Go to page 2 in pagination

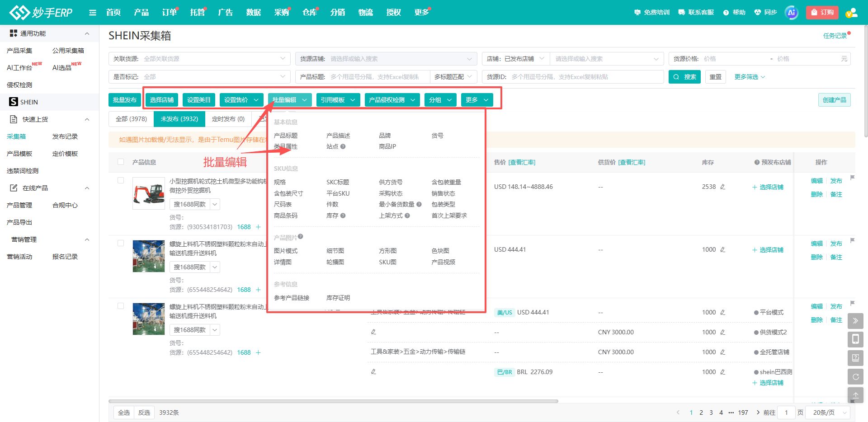[x=701, y=413]
